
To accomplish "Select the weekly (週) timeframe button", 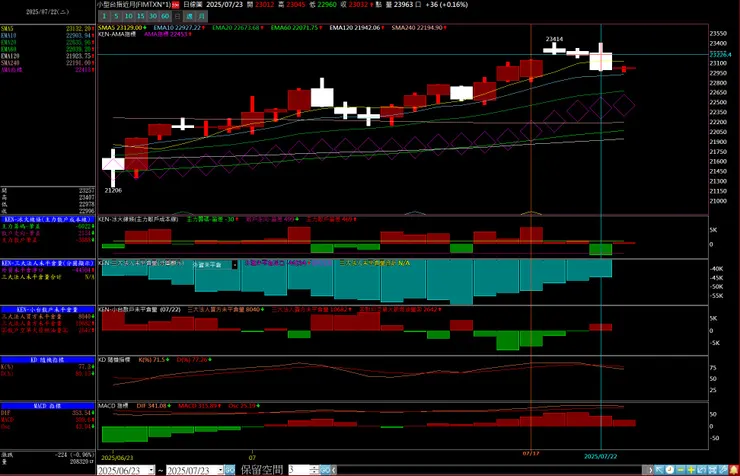I will (x=189, y=16).
